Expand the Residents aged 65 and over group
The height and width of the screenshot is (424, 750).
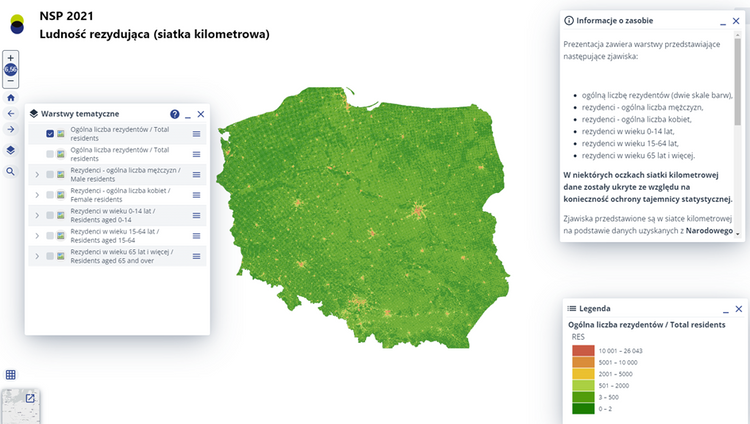click(37, 257)
